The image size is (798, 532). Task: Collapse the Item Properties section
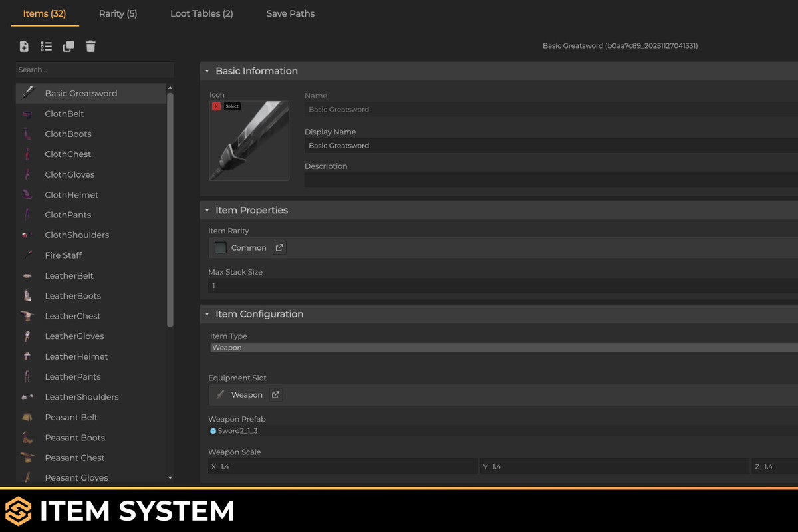coord(207,210)
